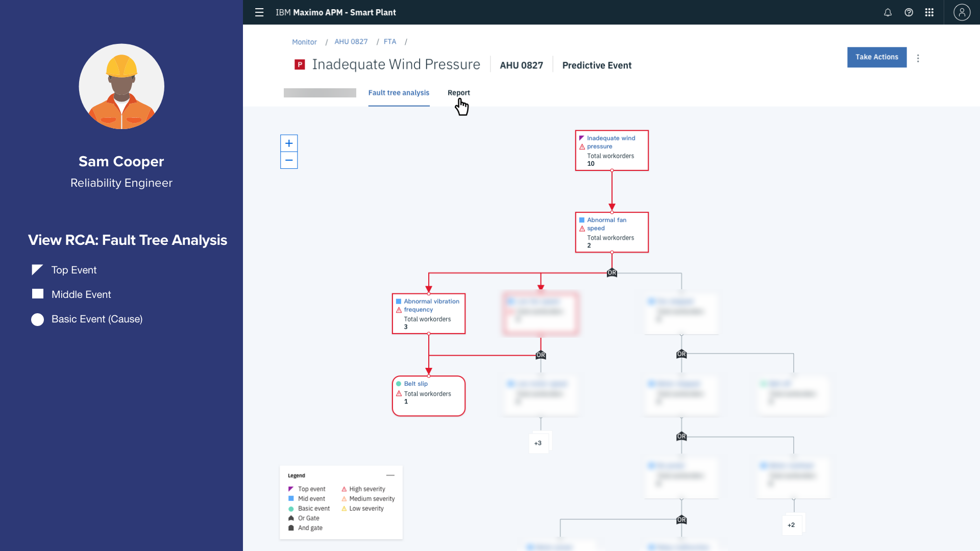The image size is (980, 551).
Task: Open the help question mark icon
Action: (909, 12)
